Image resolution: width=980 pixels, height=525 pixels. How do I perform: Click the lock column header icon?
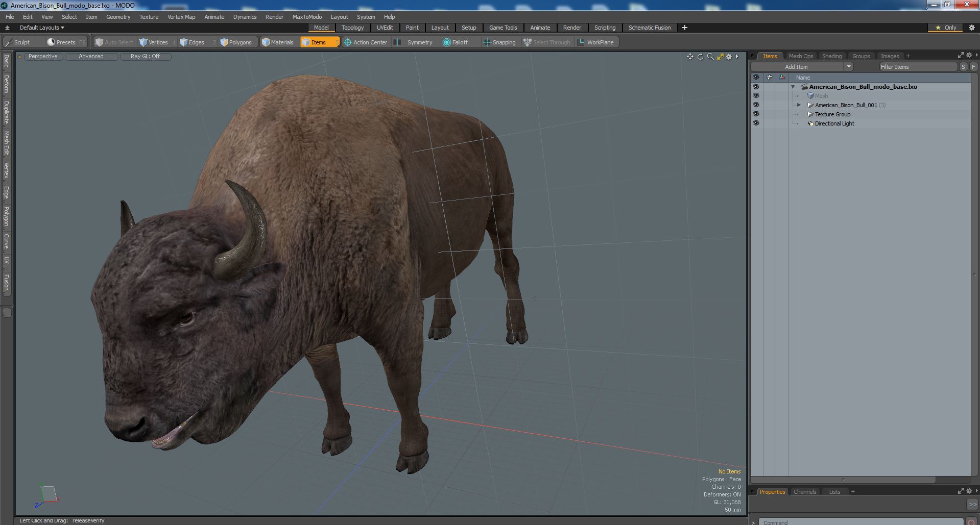pyautogui.click(x=769, y=78)
